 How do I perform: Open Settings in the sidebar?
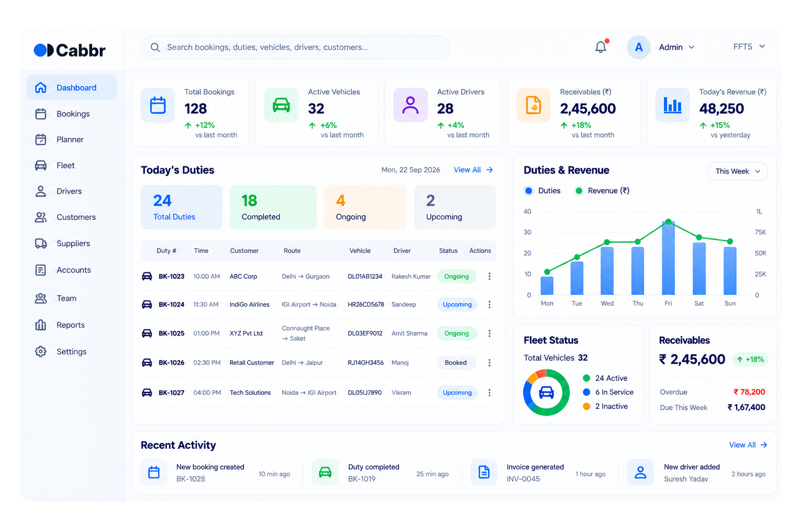click(x=72, y=352)
